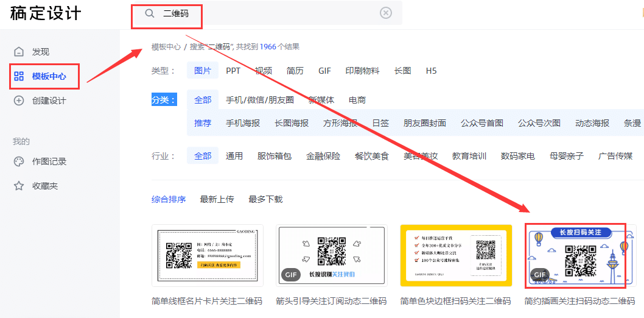Click the search magnifier icon
The image size is (644, 318).
150,13
